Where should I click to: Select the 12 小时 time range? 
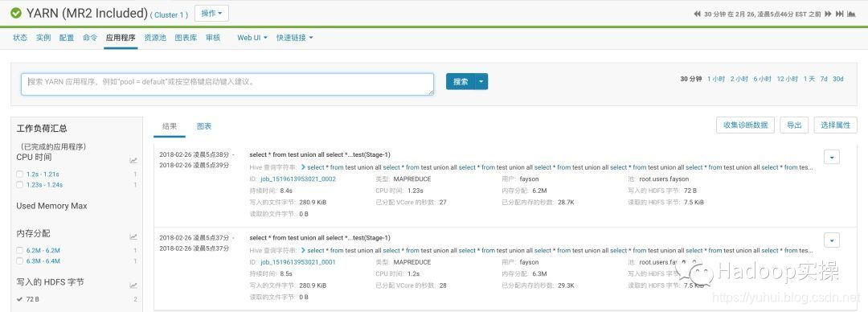click(787, 80)
